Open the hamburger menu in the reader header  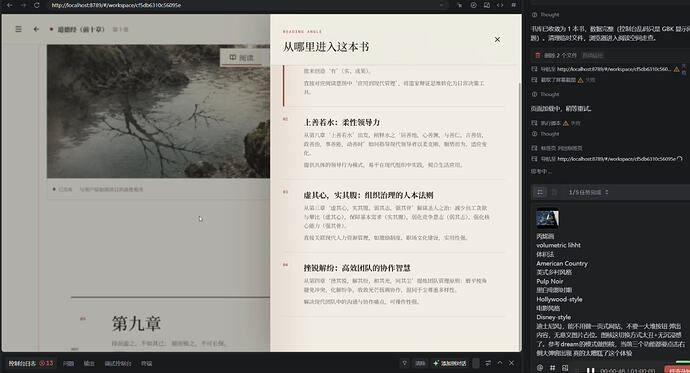[18, 29]
